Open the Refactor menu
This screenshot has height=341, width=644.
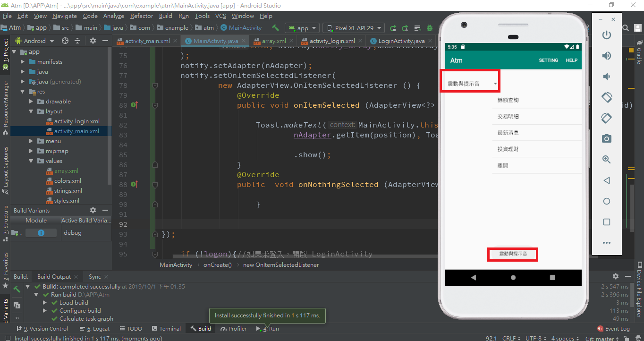tap(141, 16)
